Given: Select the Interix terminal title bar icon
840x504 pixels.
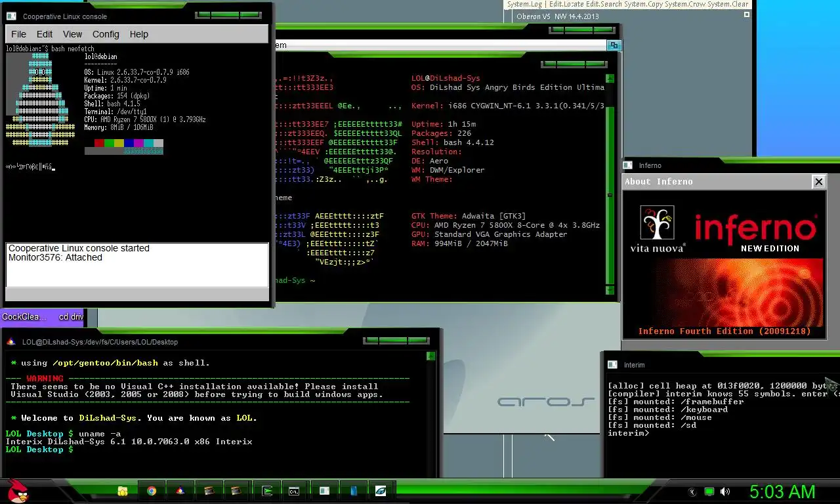Looking at the screenshot, I should tap(11, 341).
